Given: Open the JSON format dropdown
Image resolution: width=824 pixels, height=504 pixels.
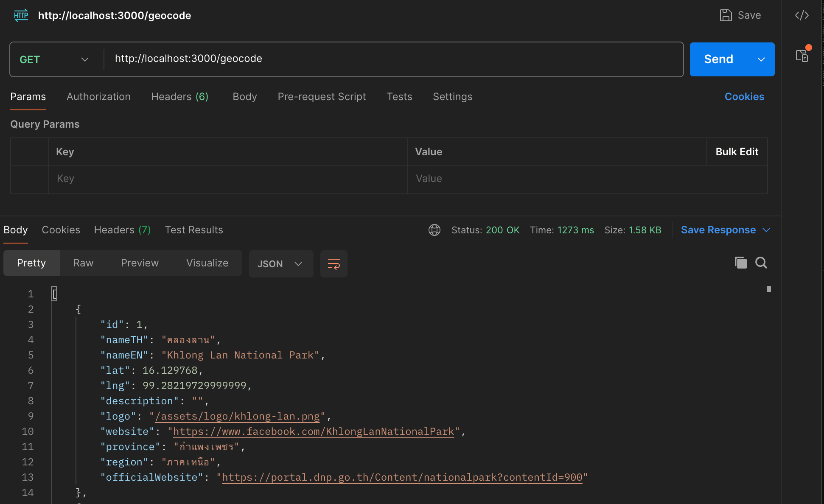Looking at the screenshot, I should (x=280, y=264).
